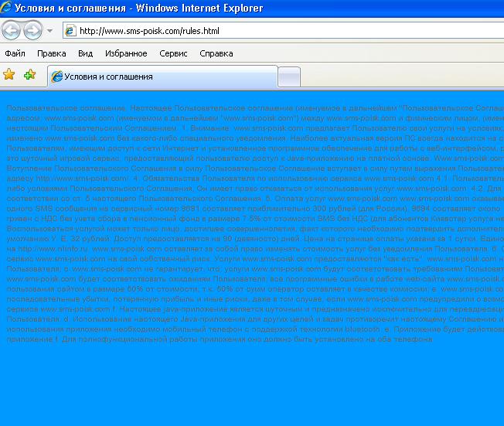This screenshot has width=504, height=426.
Task: Click the last line starting "приложение f. Для полнофункциональной"
Action: pos(220,339)
